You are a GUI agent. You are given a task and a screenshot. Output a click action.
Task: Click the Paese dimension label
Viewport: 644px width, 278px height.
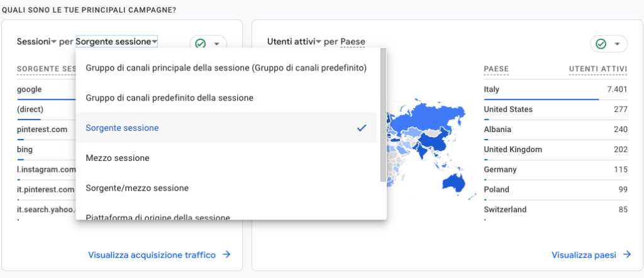(x=353, y=42)
